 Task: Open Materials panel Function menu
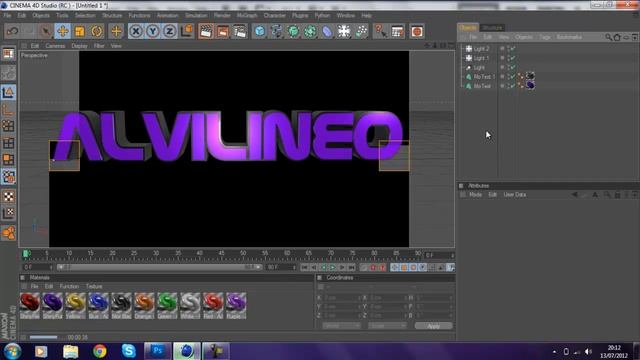click(69, 287)
